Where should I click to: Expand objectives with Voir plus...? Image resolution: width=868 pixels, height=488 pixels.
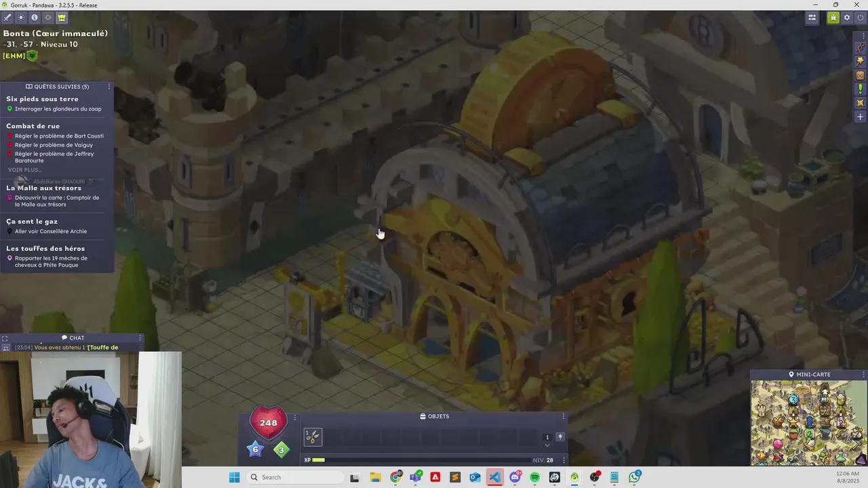pyautogui.click(x=24, y=170)
